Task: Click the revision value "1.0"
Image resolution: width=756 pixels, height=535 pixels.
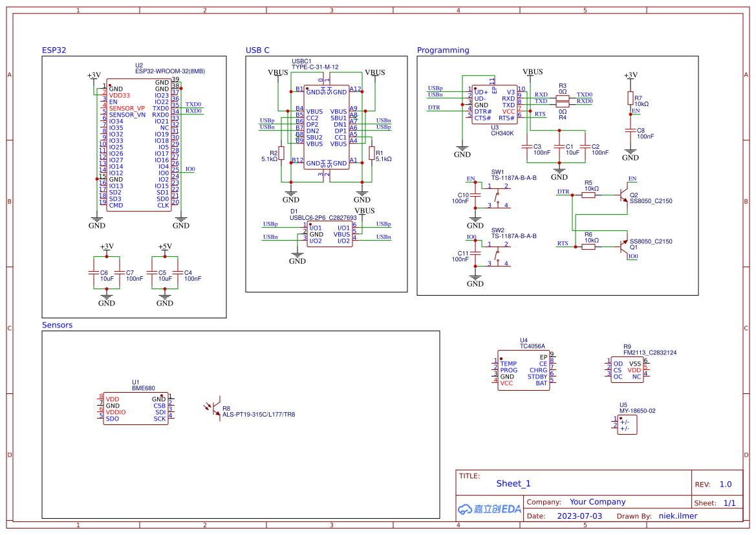Action: pos(726,485)
